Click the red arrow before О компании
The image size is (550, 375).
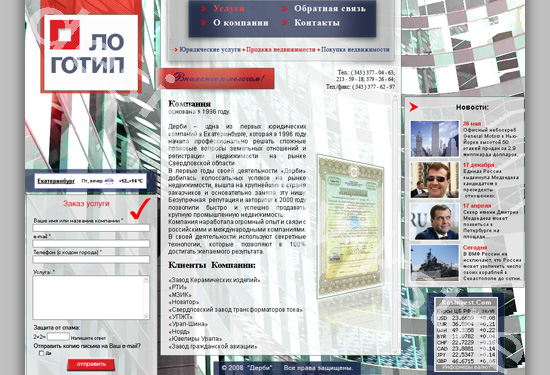click(203, 23)
